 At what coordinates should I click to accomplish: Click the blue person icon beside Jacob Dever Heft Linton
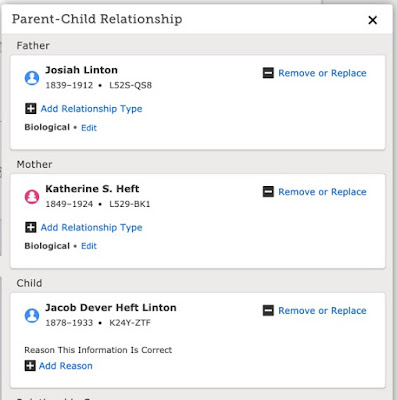32,315
